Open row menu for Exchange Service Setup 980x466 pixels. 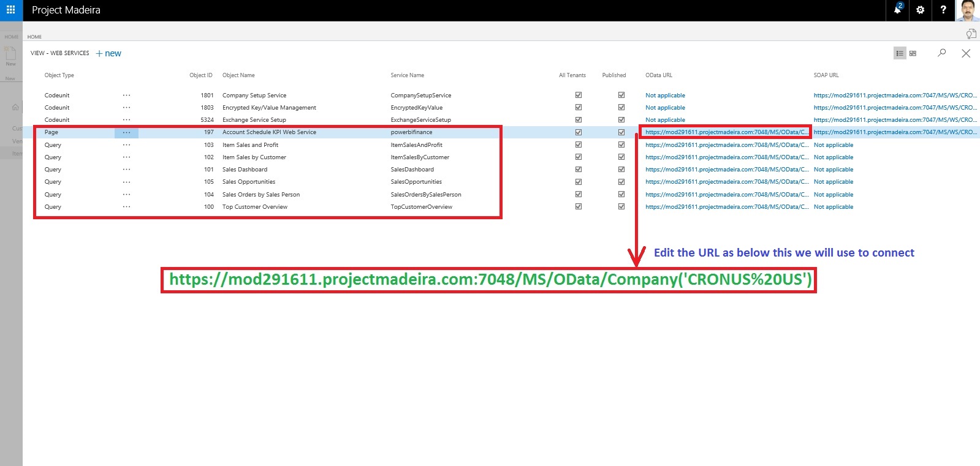tap(126, 120)
